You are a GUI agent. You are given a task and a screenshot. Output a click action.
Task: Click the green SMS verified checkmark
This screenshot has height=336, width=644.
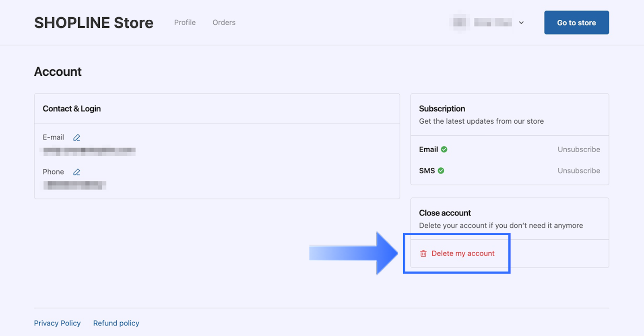[441, 171]
